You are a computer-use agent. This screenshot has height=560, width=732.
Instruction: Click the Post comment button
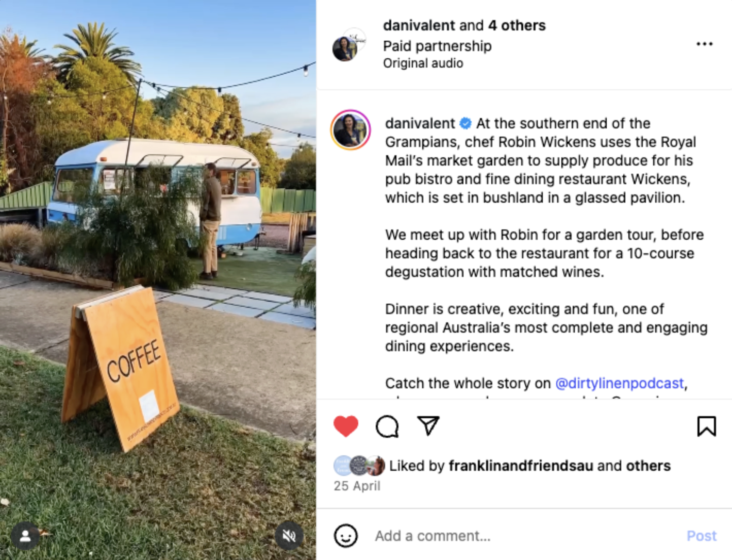tap(702, 536)
